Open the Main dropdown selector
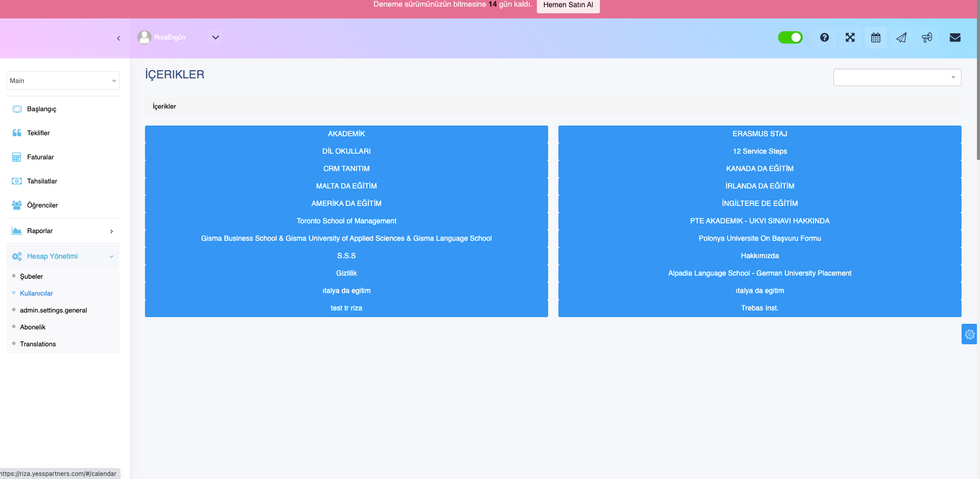 click(63, 80)
